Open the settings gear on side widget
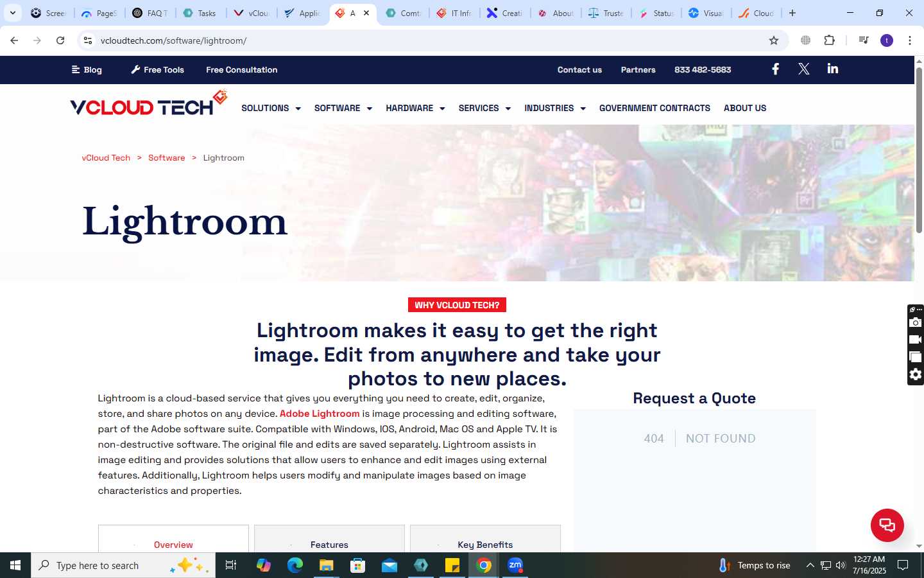924x578 pixels. (916, 374)
